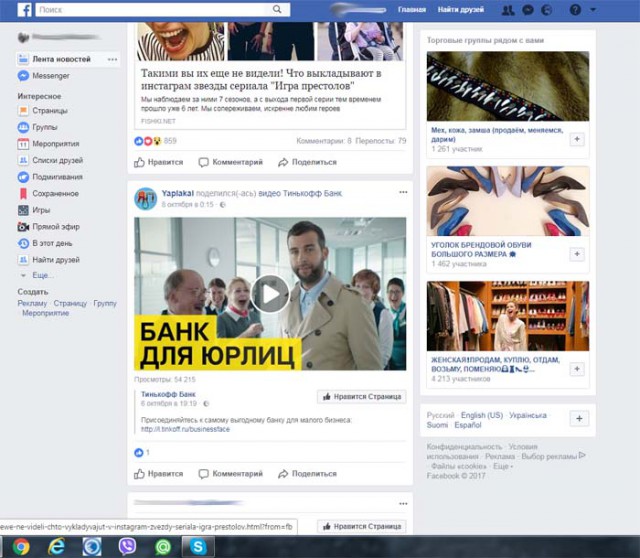Comment on the Yaplakal video post
Image resolution: width=640 pixels, height=558 pixels.
231,474
